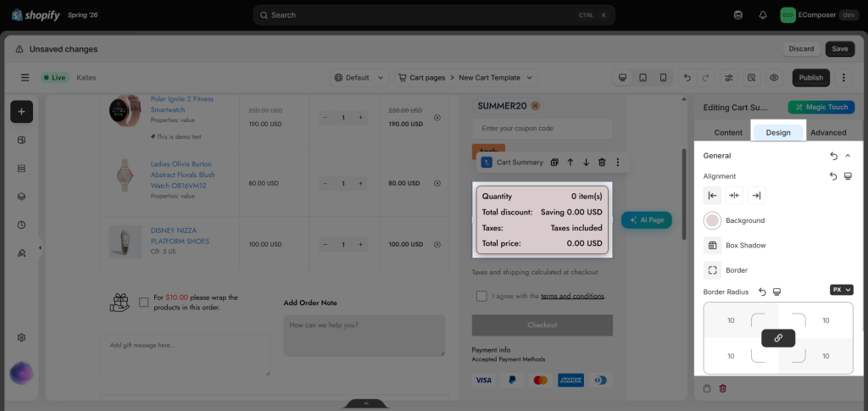Image resolution: width=868 pixels, height=411 pixels.
Task: Open the PX unit dropdown
Action: (842, 290)
